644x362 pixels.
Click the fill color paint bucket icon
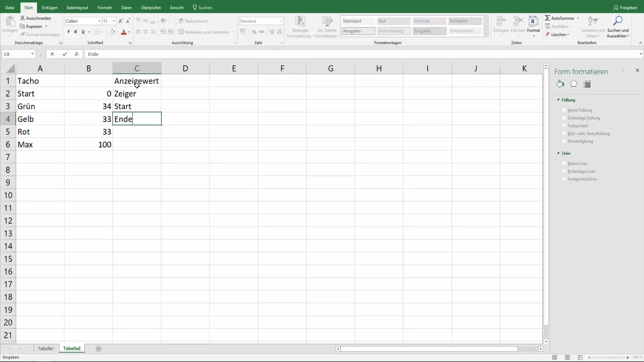[x=113, y=32]
